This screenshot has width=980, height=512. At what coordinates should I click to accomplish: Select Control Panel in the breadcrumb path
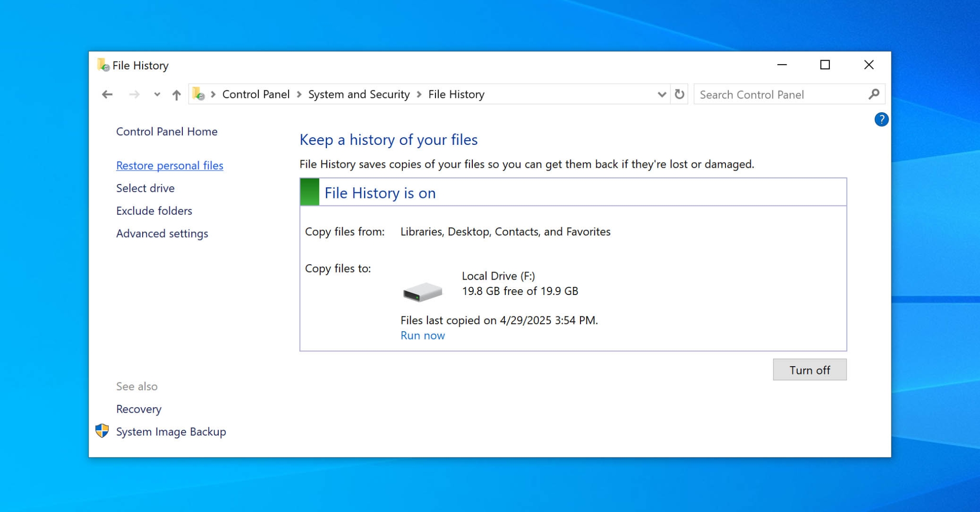coord(256,94)
